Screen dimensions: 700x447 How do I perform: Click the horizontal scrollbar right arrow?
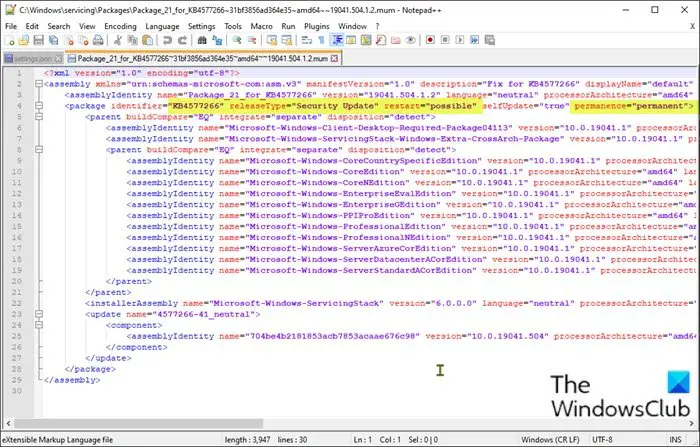point(692,422)
